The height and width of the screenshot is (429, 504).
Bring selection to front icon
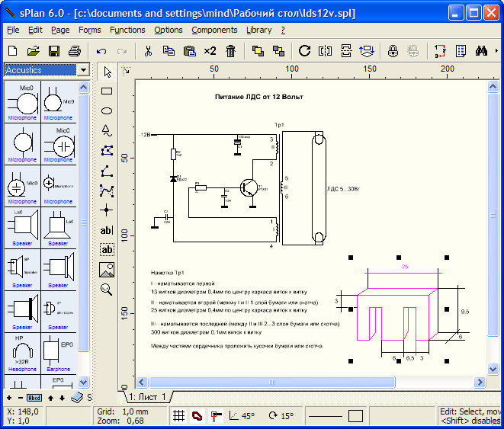258,51
